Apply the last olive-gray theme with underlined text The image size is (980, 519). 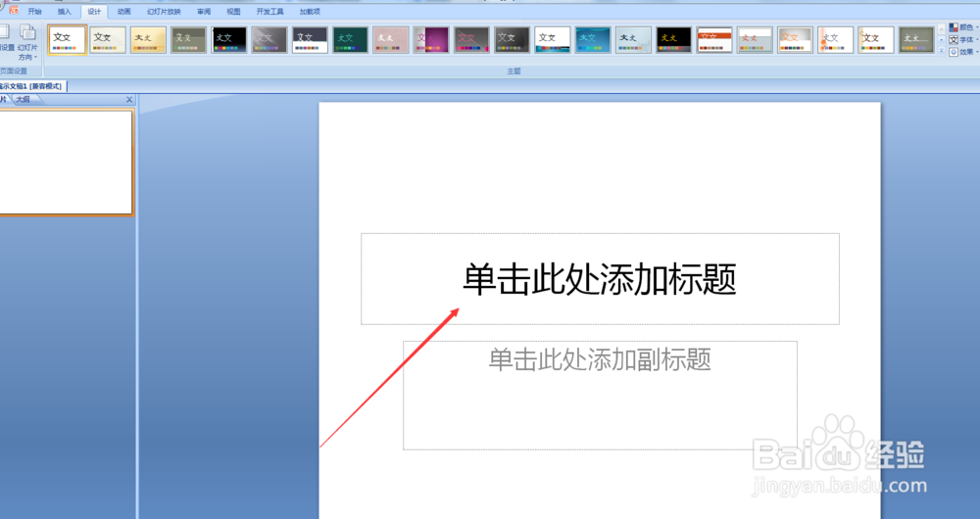pyautogui.click(x=916, y=39)
